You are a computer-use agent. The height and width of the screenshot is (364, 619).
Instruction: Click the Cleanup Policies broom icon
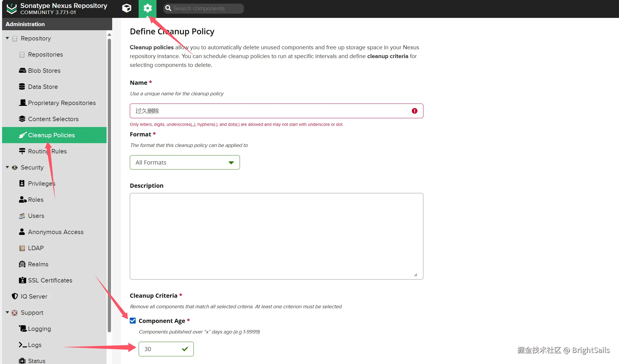[x=23, y=135]
